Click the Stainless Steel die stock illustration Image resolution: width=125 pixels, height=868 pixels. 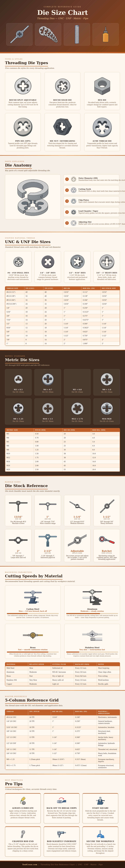(92, 636)
